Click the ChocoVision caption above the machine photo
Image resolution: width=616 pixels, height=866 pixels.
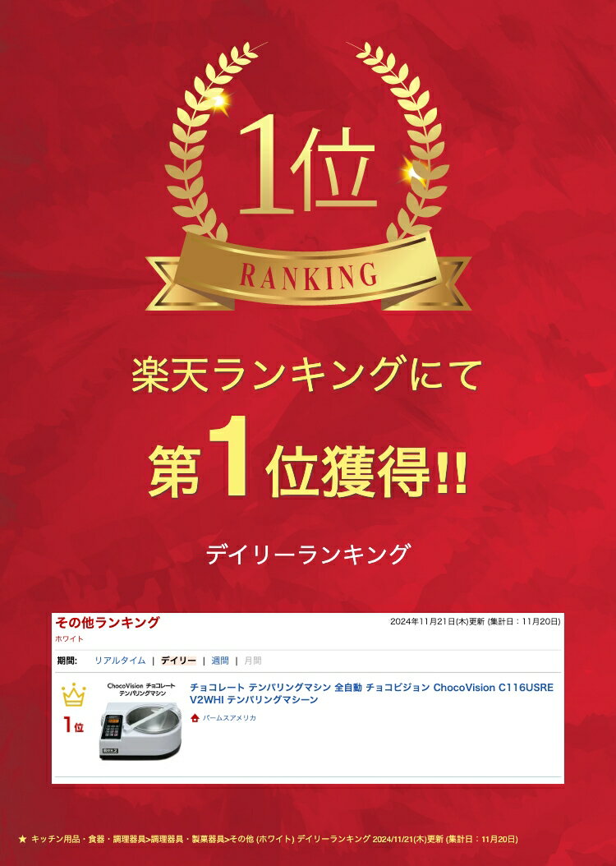point(140,689)
